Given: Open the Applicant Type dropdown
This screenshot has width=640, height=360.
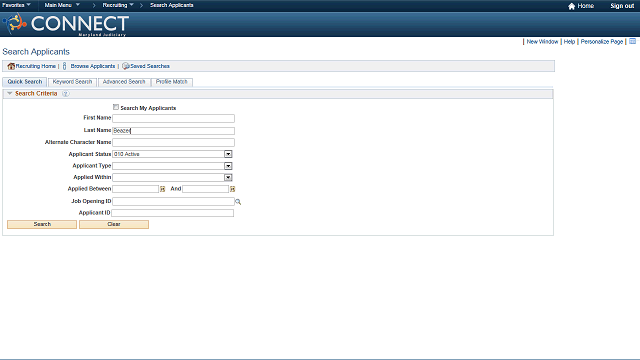Looking at the screenshot, I should pyautogui.click(x=228, y=166).
